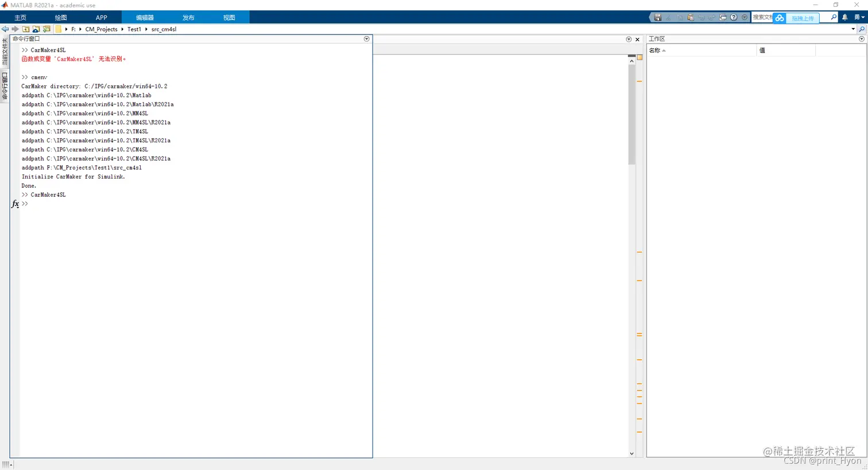
Task: Click the fx function browser icon
Action: [15, 204]
